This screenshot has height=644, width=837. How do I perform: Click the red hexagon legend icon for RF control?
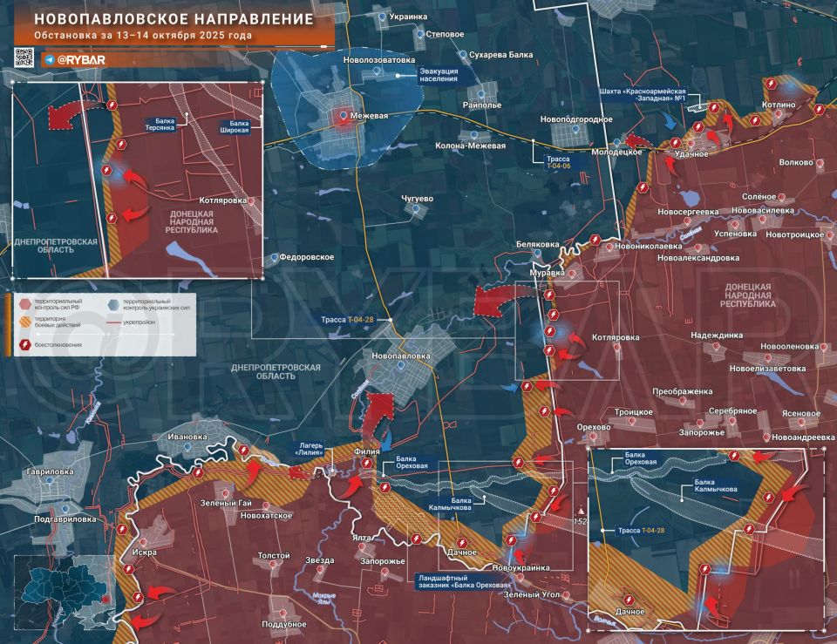[25, 304]
